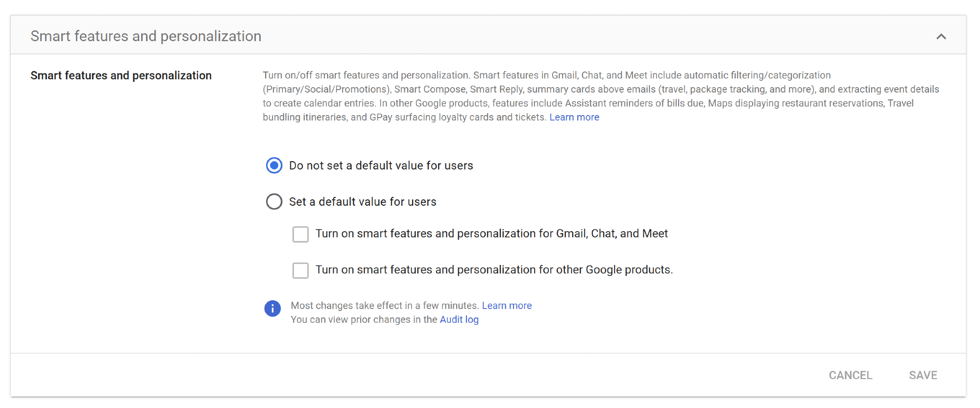This screenshot has width=980, height=408.
Task: Click the bold left-hand setting name
Action: coord(121,75)
